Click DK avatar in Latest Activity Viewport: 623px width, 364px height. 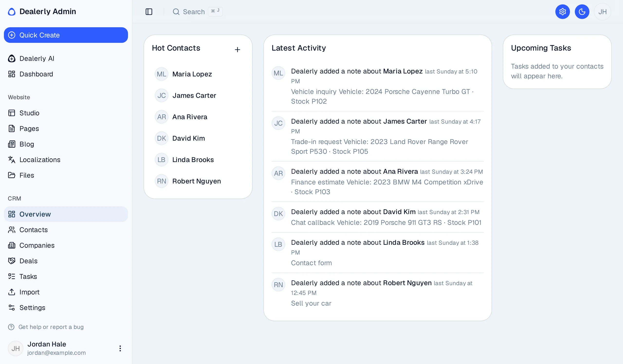278,213
